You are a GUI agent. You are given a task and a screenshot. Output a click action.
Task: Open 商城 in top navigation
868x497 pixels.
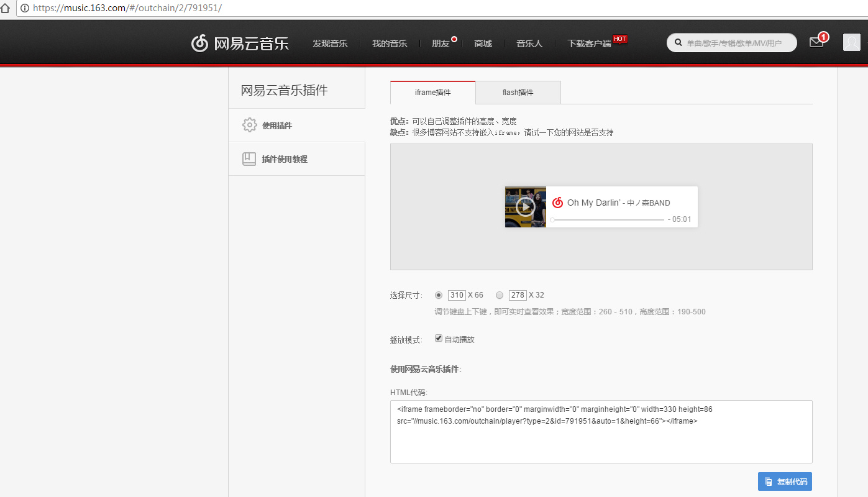point(483,43)
